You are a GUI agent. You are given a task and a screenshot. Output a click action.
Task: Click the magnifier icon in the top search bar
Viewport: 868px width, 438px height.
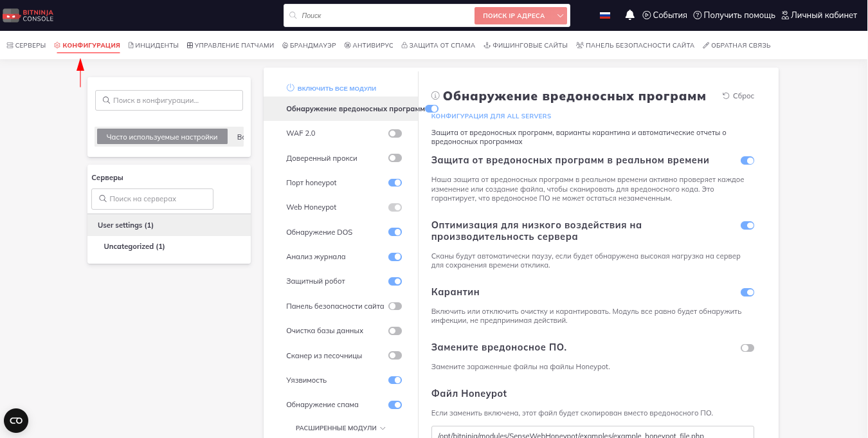293,15
